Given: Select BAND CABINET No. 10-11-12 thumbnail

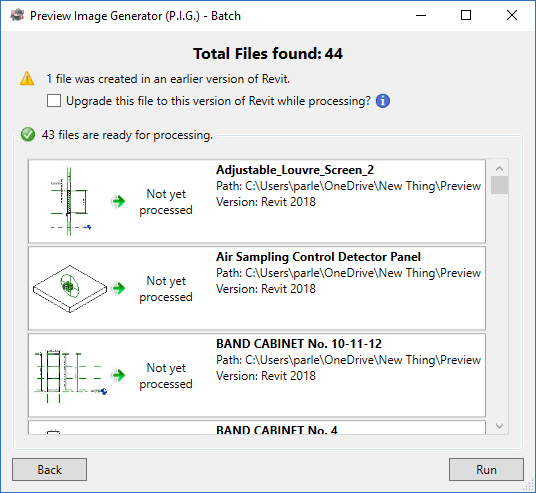Looking at the screenshot, I should 70,376.
